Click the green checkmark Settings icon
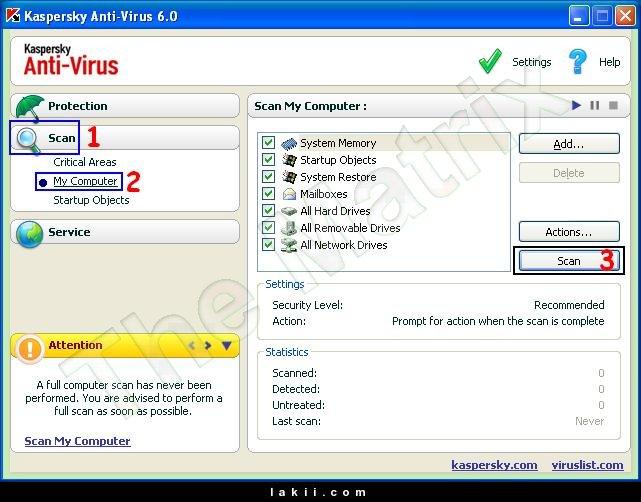The image size is (641, 502). tap(490, 61)
